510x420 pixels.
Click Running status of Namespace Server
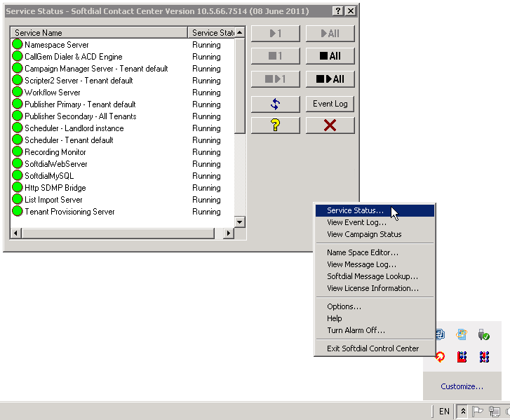click(x=206, y=45)
